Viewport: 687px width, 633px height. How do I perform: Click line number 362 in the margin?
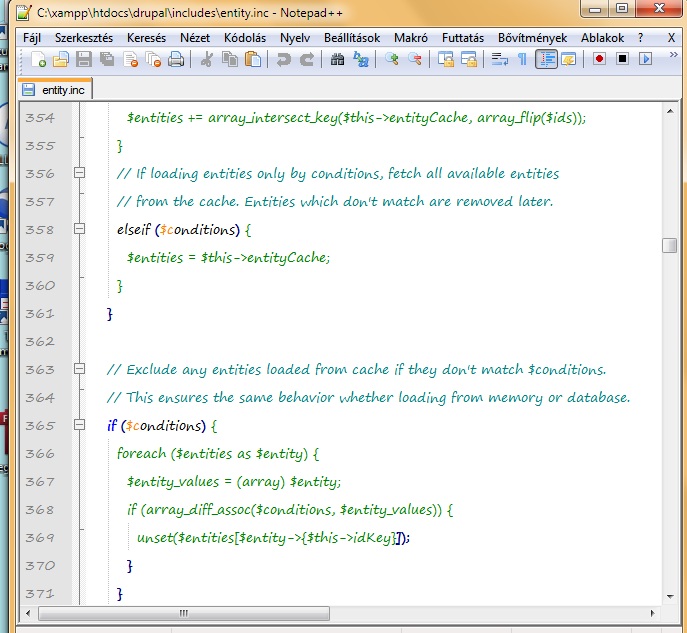(x=40, y=342)
